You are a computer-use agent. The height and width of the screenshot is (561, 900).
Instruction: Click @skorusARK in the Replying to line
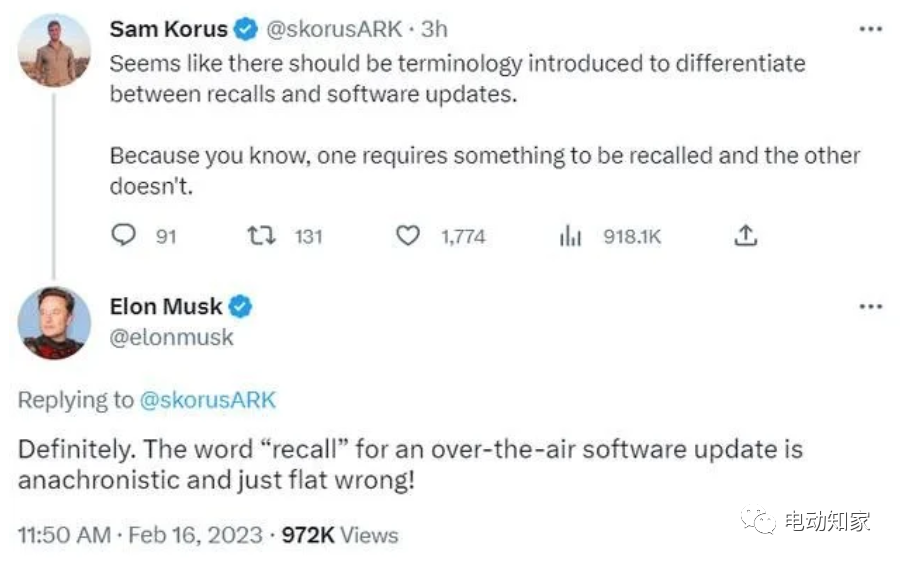click(x=208, y=400)
